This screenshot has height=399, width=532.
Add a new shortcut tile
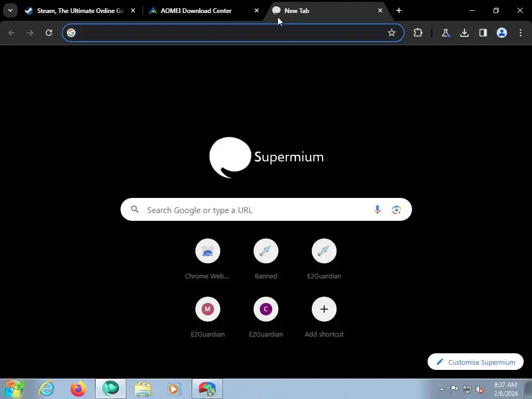coord(324,317)
